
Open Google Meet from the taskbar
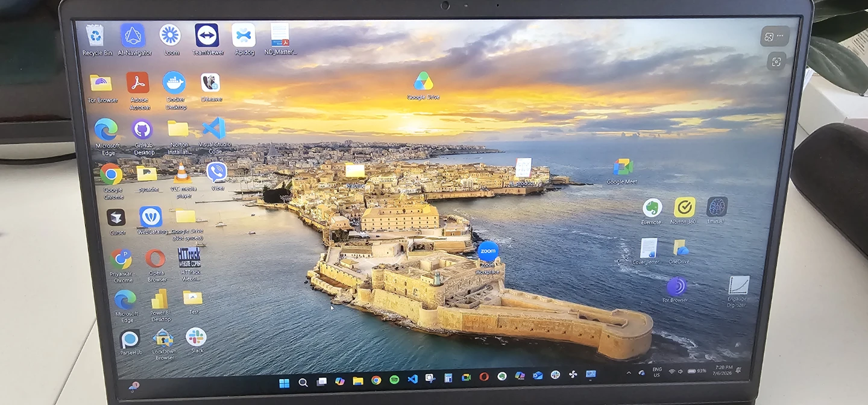(x=466, y=377)
